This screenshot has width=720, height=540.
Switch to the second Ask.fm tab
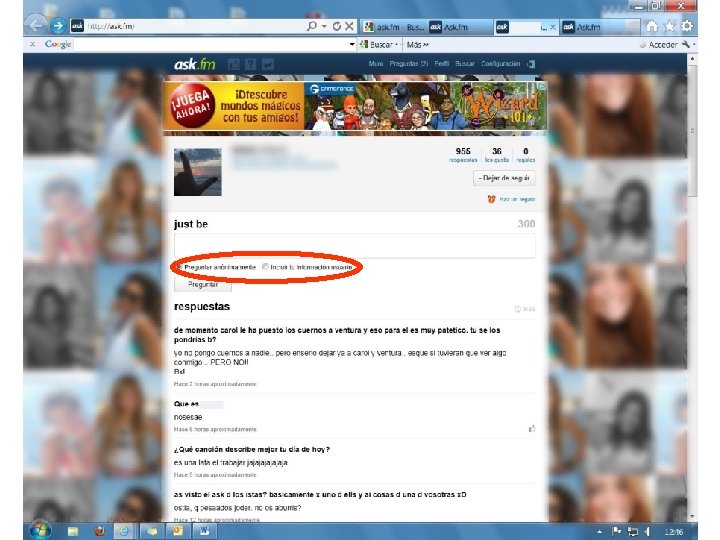tap(460, 27)
